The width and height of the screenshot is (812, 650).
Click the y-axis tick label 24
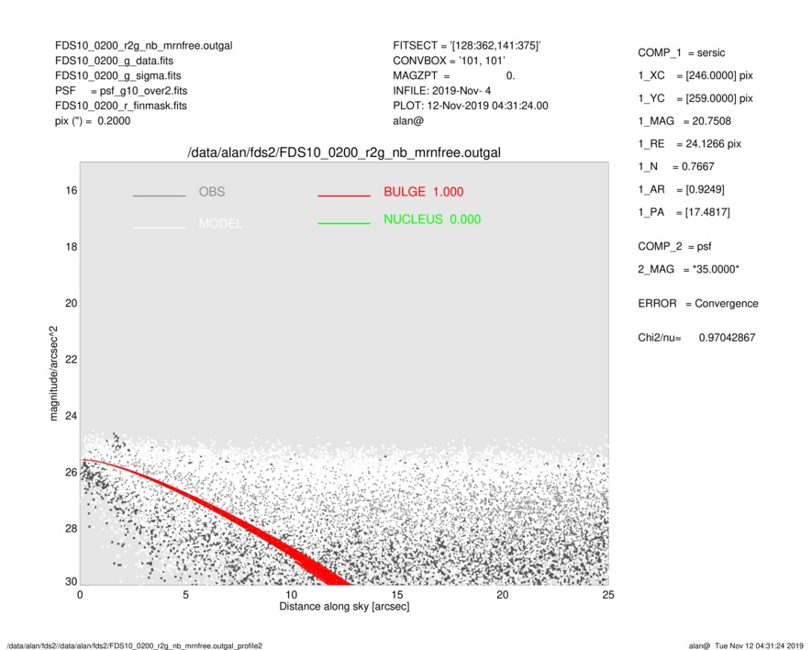point(71,416)
